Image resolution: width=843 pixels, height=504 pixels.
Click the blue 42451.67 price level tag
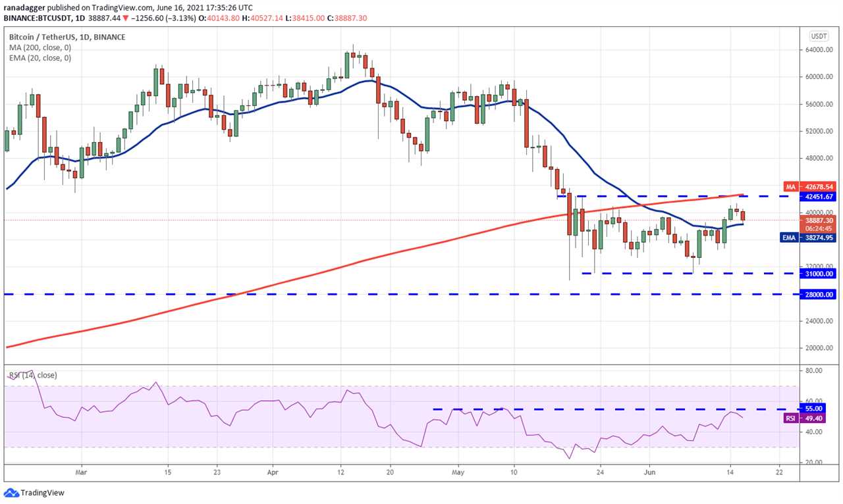tap(817, 196)
